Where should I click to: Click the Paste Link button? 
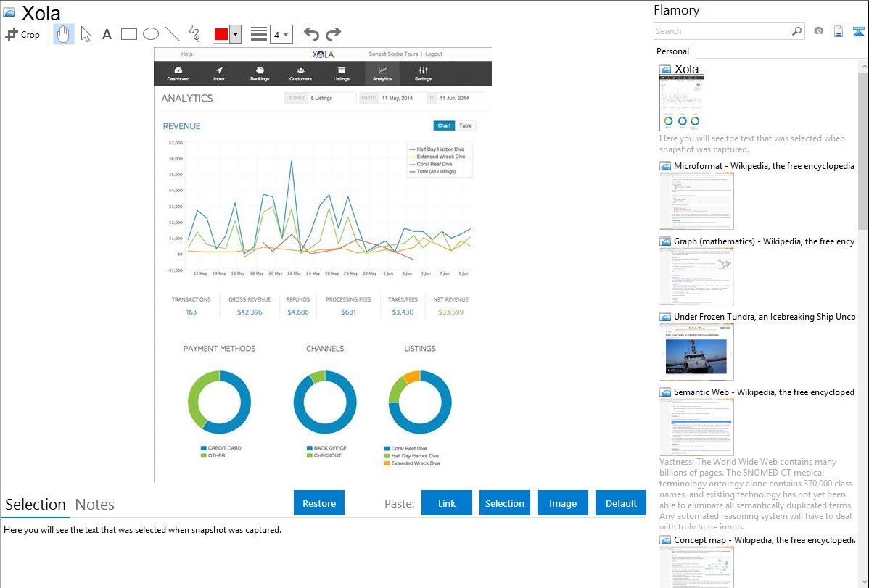click(447, 503)
